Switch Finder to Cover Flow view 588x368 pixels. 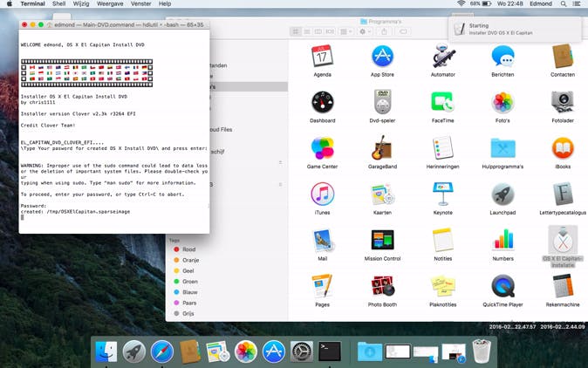click(330, 31)
